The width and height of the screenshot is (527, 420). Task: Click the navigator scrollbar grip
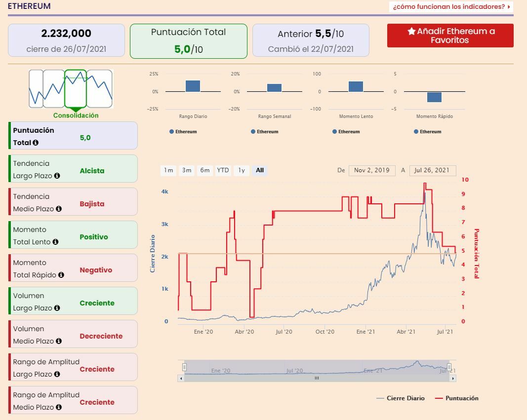(317, 379)
